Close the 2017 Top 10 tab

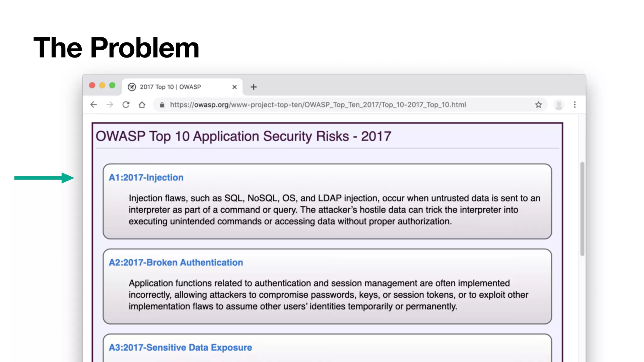click(x=234, y=87)
